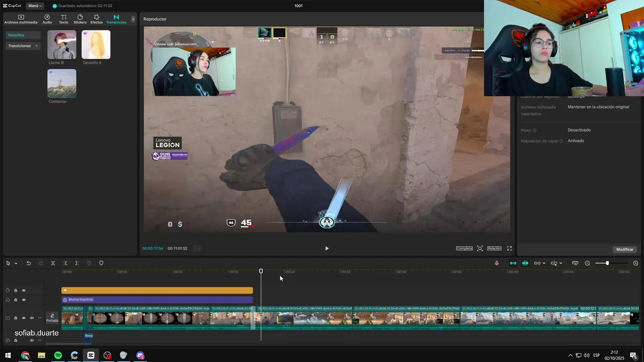
Task: Show more tabs with the chevron arrow
Action: (133, 19)
